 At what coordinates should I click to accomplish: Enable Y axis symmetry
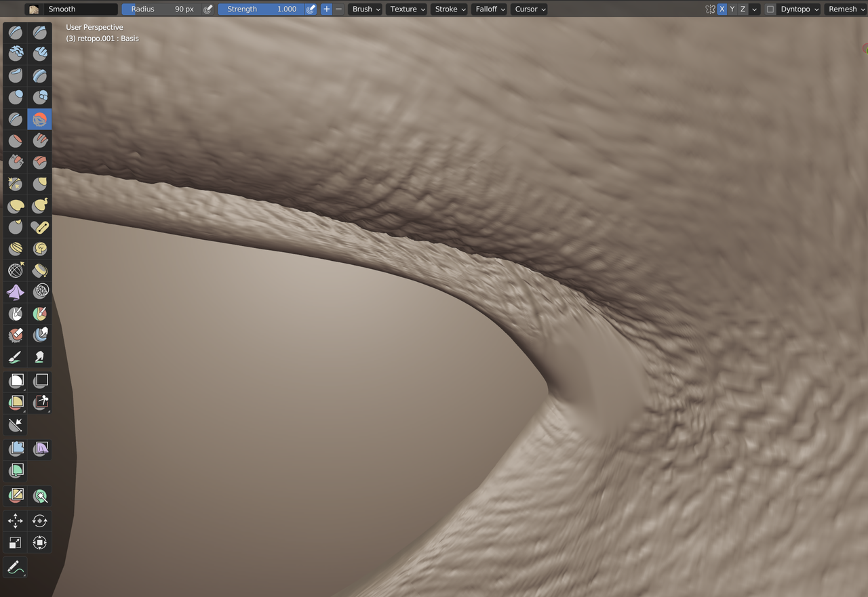tap(732, 9)
